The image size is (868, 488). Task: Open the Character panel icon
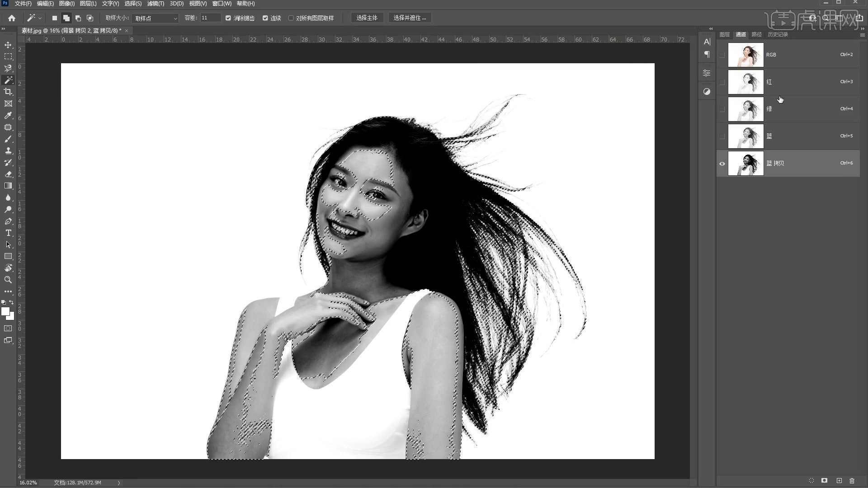click(x=707, y=42)
